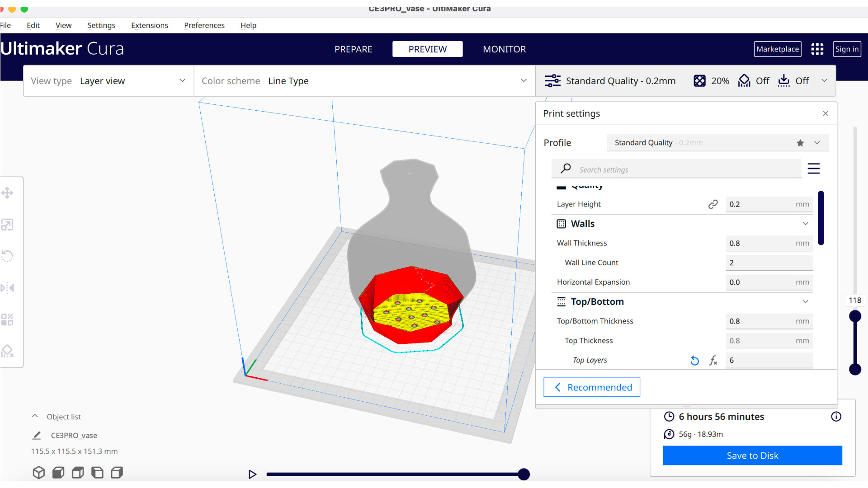Click the adhesion Off icon
Viewport: 868px width, 488px height.
point(783,81)
